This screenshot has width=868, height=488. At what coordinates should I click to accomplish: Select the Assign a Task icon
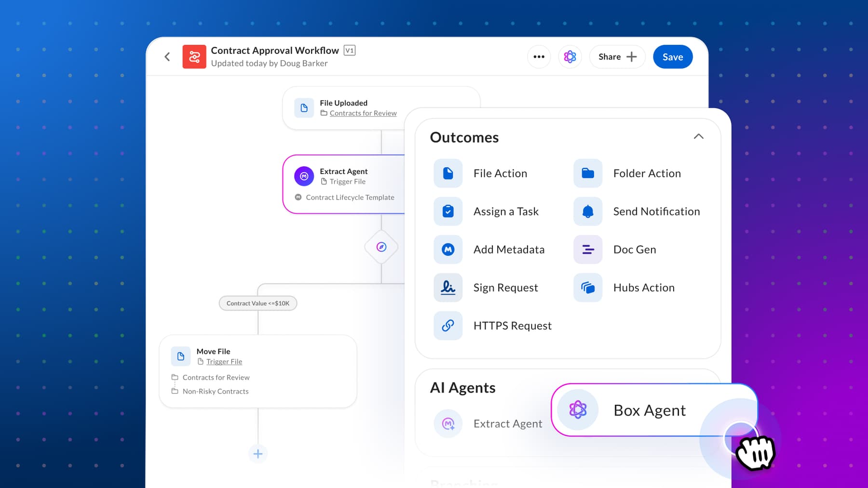(x=448, y=211)
